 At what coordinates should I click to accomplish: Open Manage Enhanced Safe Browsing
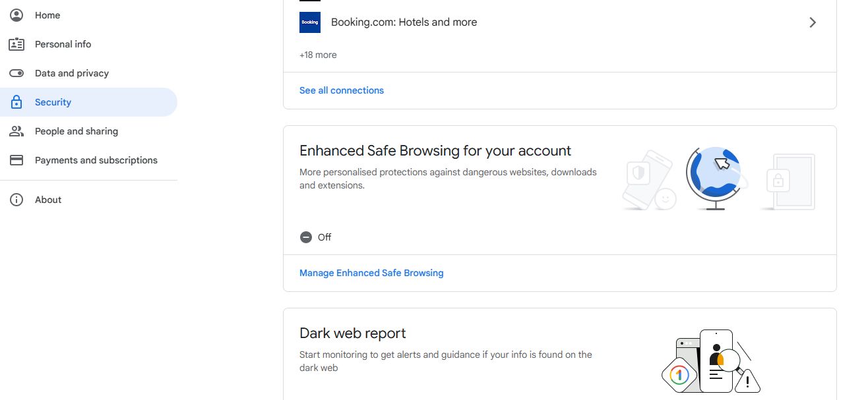(371, 272)
